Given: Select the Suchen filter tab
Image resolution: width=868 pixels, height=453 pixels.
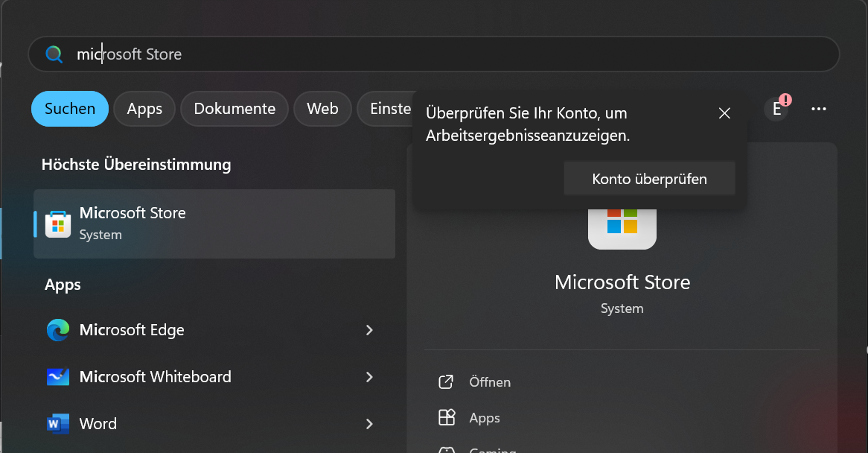Looking at the screenshot, I should [x=70, y=109].
